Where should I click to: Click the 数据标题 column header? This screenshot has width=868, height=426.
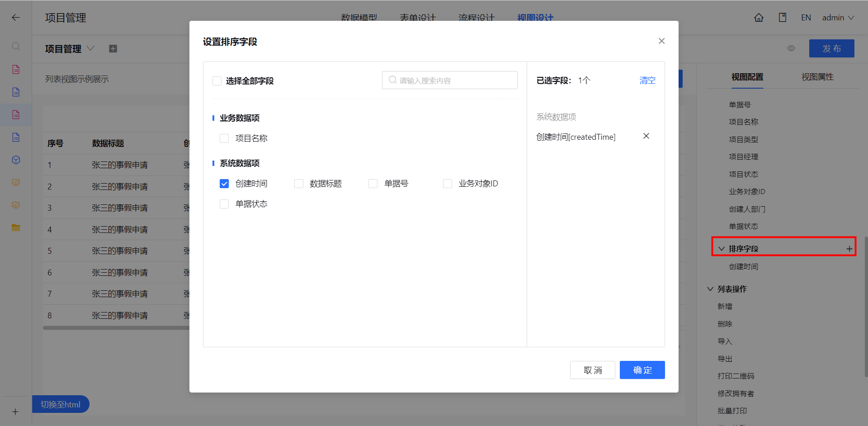(108, 143)
